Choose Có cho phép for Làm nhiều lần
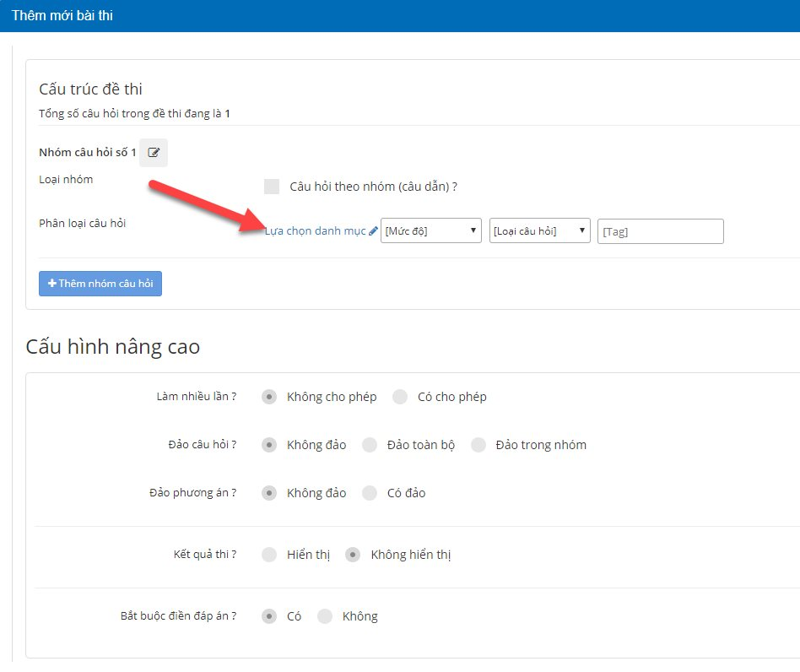This screenshot has width=800, height=672. click(400, 397)
